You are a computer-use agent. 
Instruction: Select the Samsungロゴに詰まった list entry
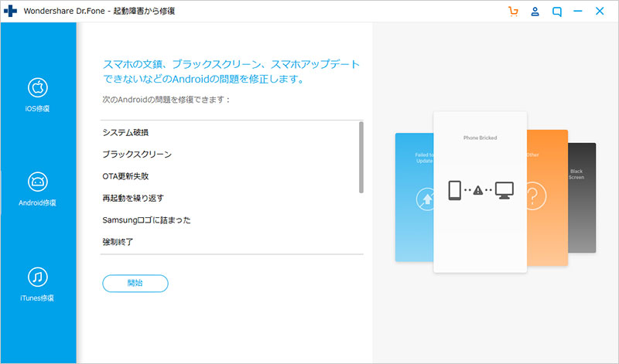(146, 220)
